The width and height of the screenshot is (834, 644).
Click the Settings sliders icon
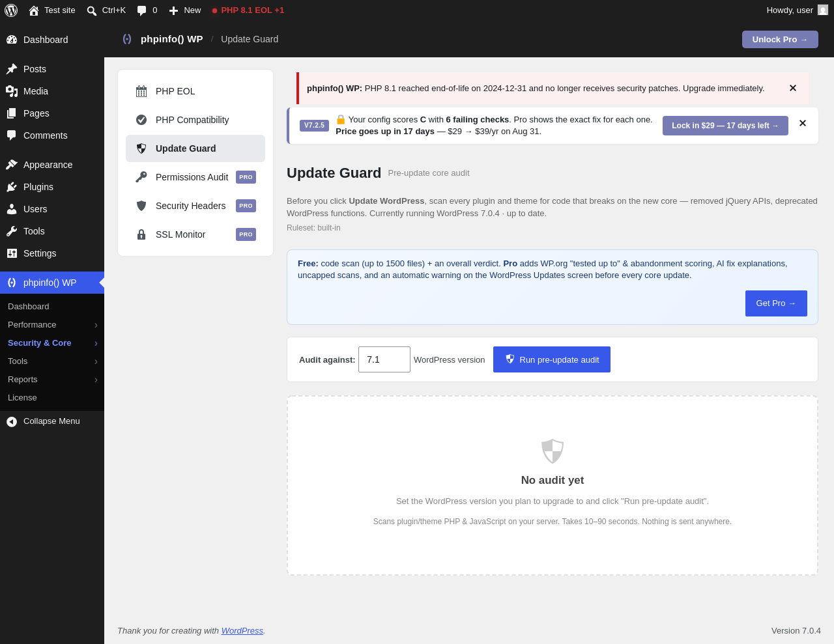point(12,253)
